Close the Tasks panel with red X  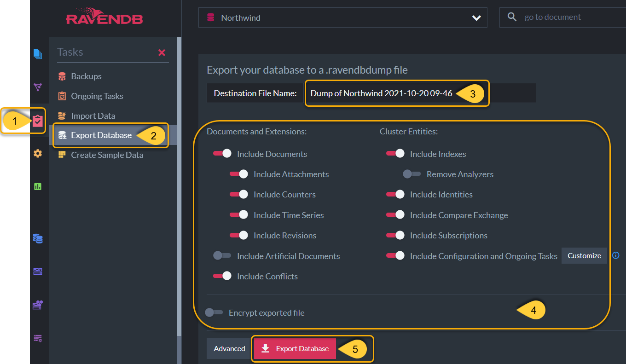[x=162, y=52]
